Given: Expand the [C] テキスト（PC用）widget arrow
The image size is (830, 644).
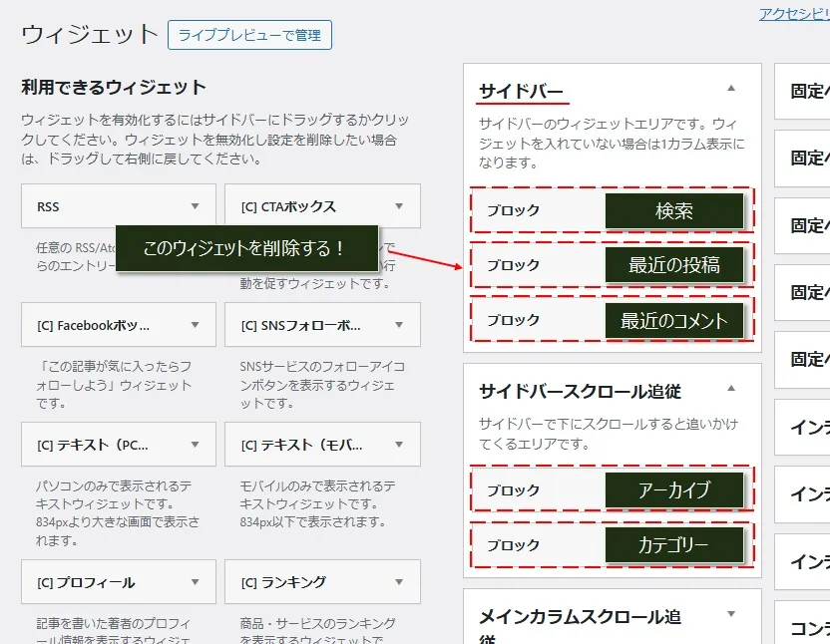Looking at the screenshot, I should 196,444.
